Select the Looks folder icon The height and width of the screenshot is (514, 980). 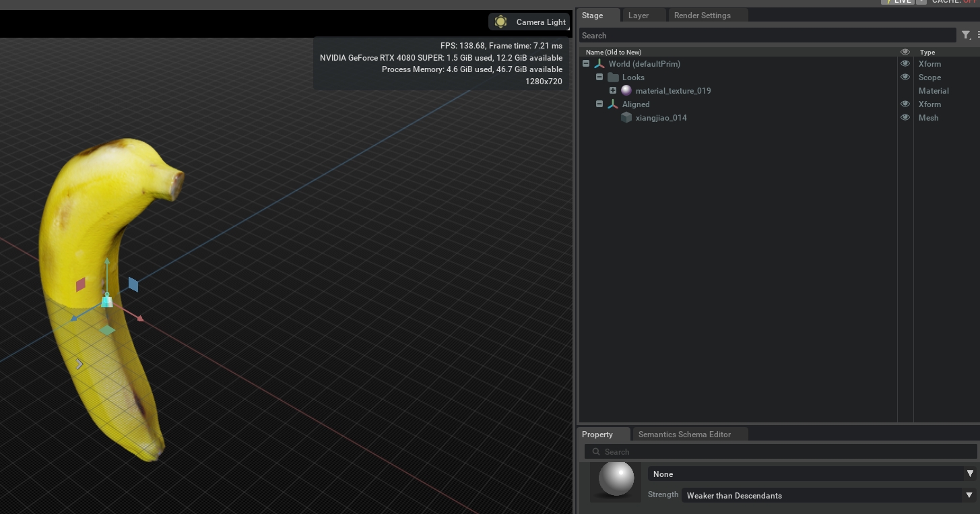pos(613,77)
